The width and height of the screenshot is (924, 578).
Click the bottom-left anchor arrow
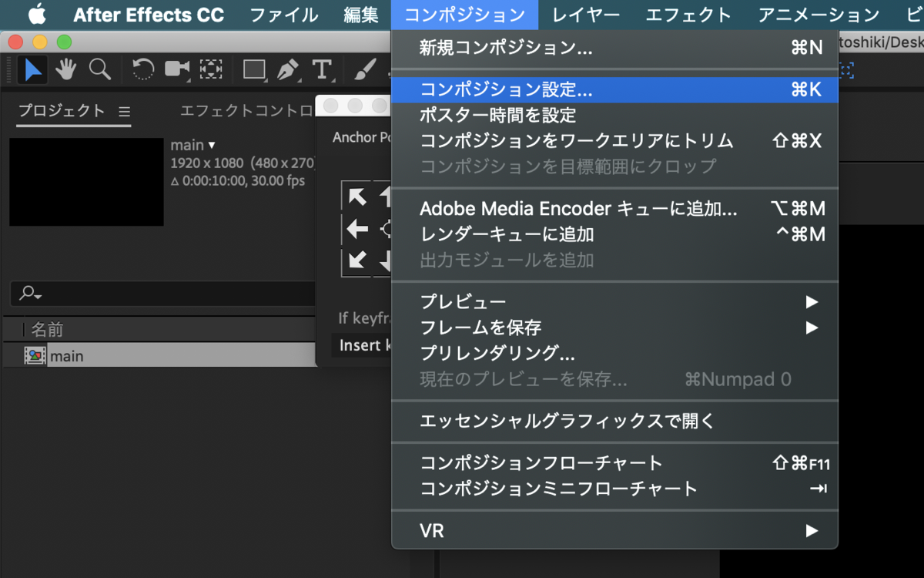(357, 260)
